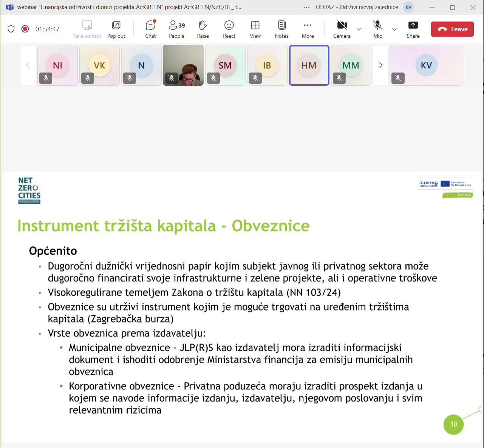Select participant tile SM
This screenshot has height=448, width=484.
point(225,65)
